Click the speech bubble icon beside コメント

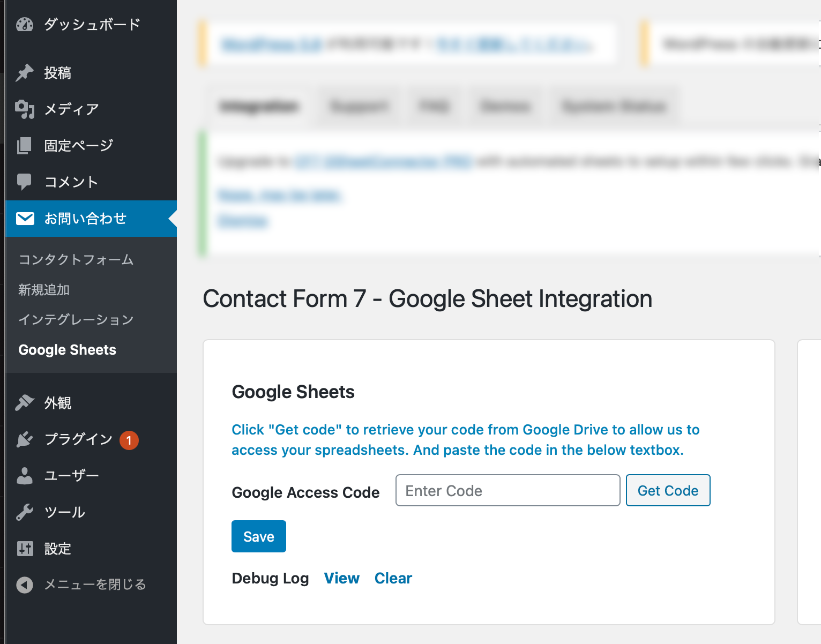point(25,182)
